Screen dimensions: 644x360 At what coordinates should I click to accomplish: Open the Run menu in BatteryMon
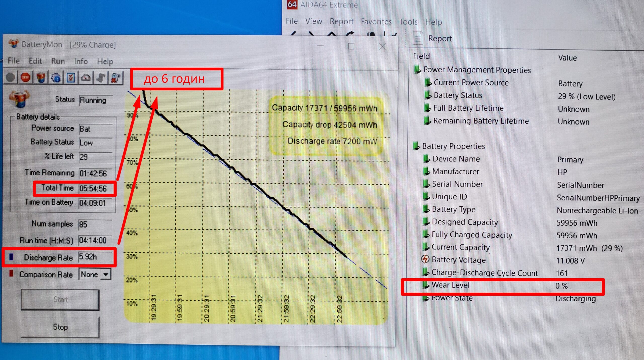[58, 61]
